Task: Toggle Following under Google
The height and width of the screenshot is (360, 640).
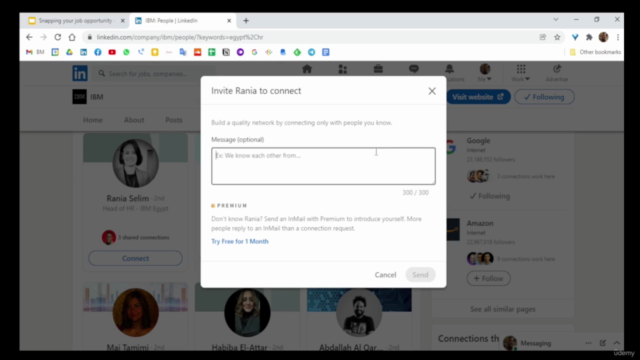Action: [489, 196]
